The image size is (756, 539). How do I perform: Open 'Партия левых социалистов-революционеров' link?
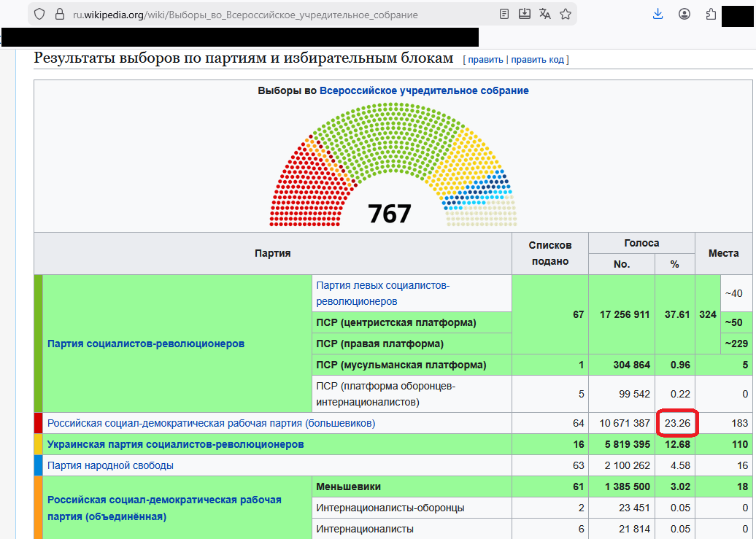pyautogui.click(x=383, y=293)
